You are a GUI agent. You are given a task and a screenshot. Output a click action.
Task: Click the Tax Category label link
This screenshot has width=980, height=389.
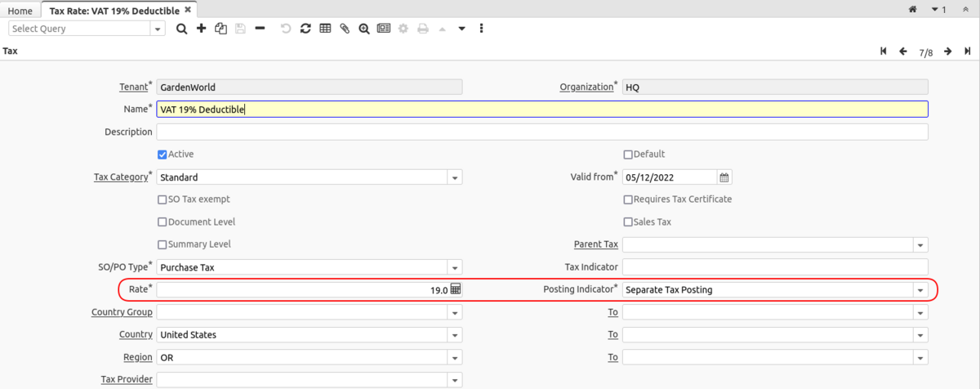click(x=121, y=177)
